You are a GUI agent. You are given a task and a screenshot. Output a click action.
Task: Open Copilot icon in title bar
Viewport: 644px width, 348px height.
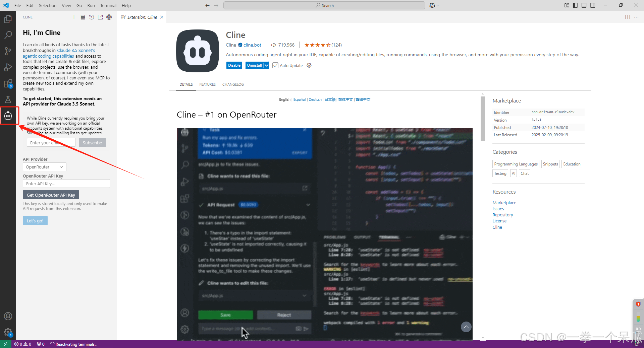pos(432,5)
